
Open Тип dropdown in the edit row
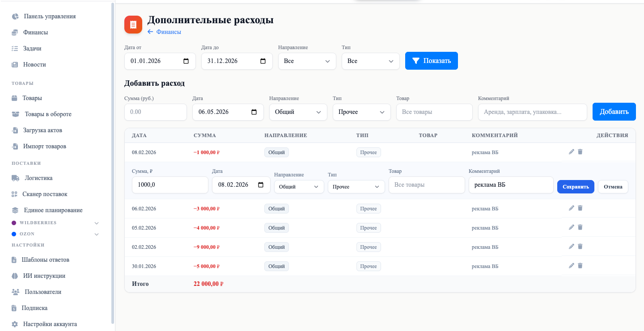click(x=356, y=187)
